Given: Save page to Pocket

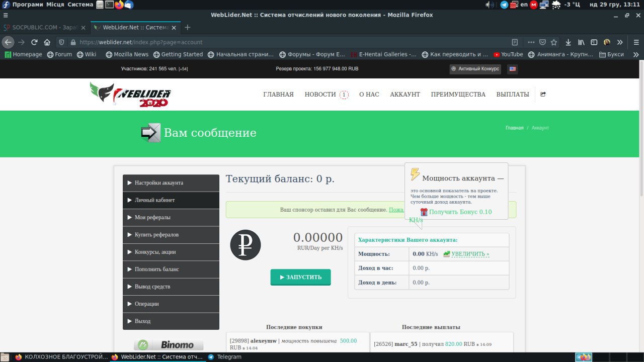Looking at the screenshot, I should pos(543,42).
